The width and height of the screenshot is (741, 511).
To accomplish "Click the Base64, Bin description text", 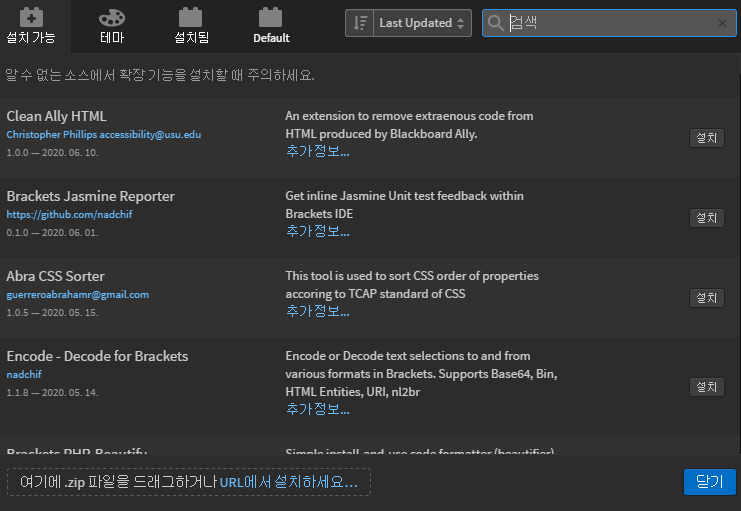I will [x=422, y=373].
